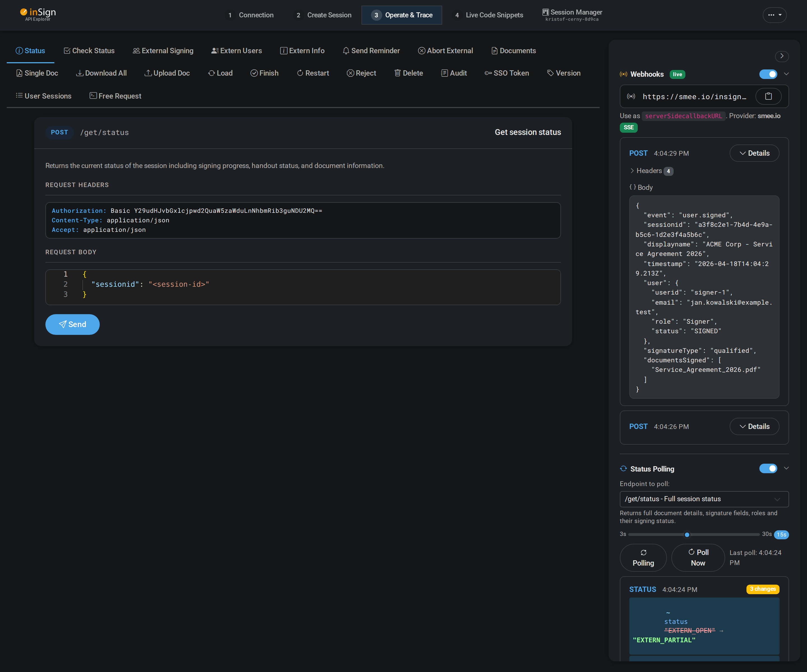The image size is (807, 672).
Task: Adjust the polling interval slider
Action: point(687,534)
